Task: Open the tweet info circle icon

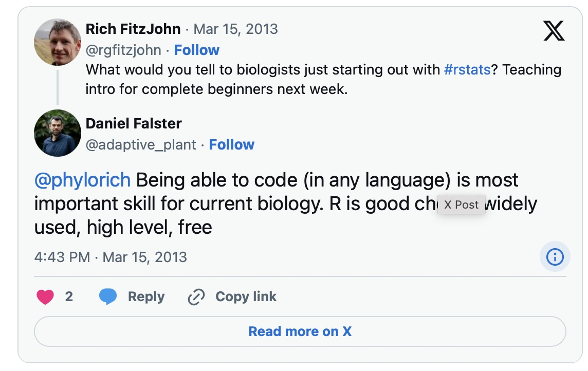Action: [555, 257]
